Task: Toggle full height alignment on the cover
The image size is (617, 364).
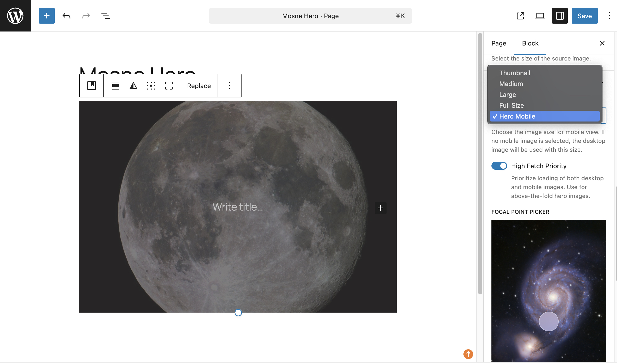Action: click(x=168, y=86)
